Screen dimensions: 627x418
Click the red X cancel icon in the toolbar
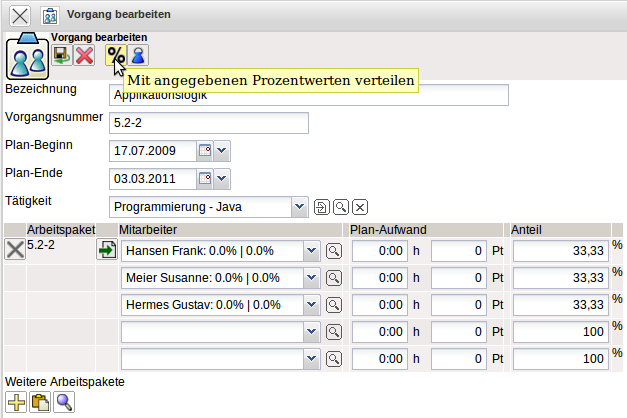tap(84, 55)
